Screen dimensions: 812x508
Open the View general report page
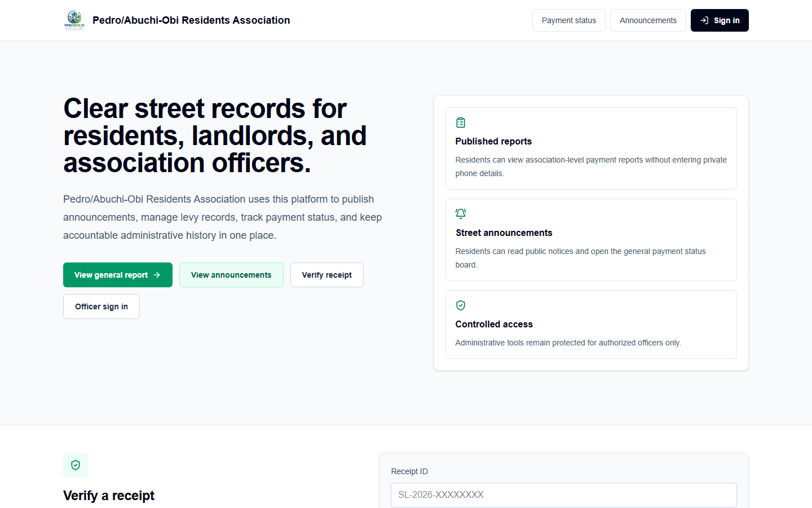click(118, 275)
